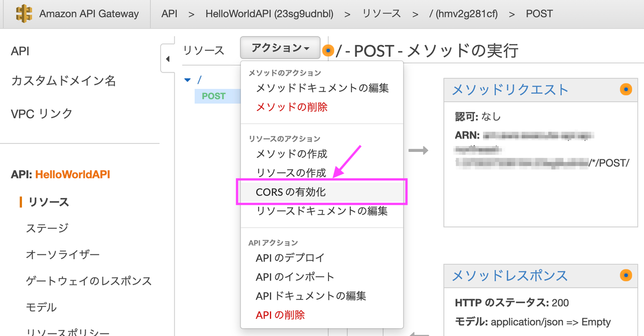The height and width of the screenshot is (336, 644).
Task: Toggle the アクション dropdown button
Action: coord(280,48)
